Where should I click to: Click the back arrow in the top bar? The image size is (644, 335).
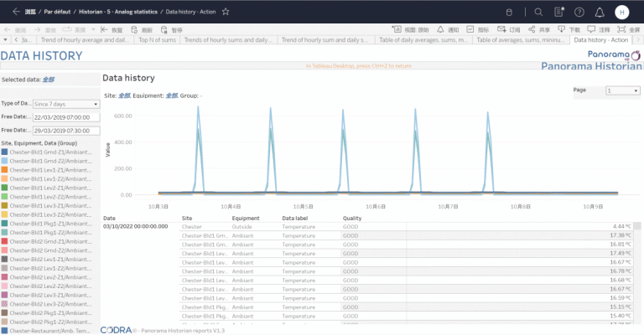click(x=15, y=12)
